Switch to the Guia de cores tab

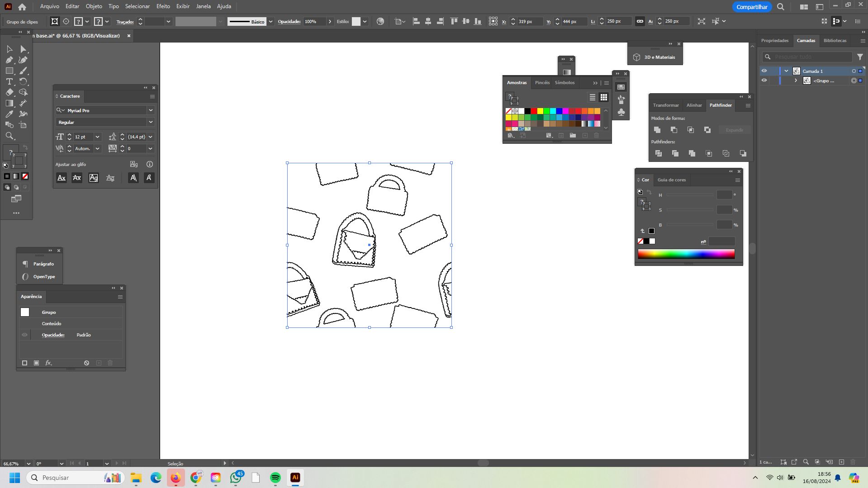click(x=672, y=180)
